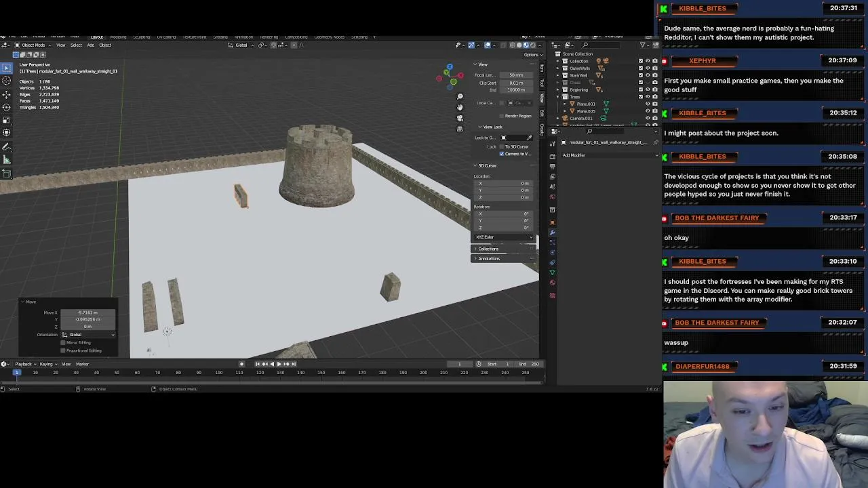Viewport: 868px width, 488px height.
Task: Enable the Proportional Editing checkbox
Action: click(63, 350)
